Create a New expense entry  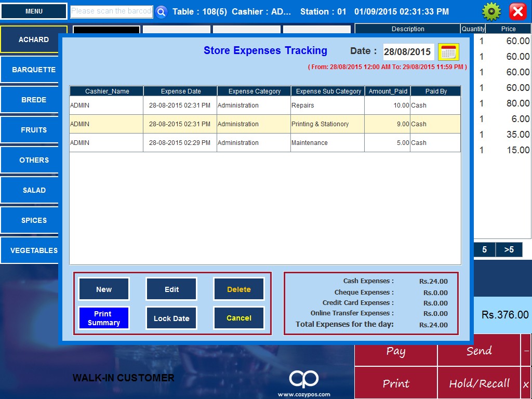[x=104, y=289]
